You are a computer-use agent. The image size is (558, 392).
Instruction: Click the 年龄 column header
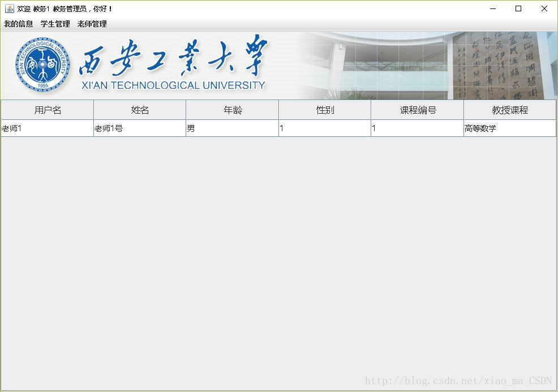coord(233,110)
